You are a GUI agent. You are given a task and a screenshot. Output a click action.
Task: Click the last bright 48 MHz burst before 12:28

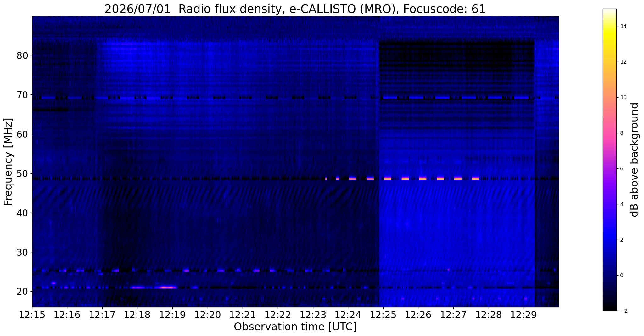click(x=475, y=179)
